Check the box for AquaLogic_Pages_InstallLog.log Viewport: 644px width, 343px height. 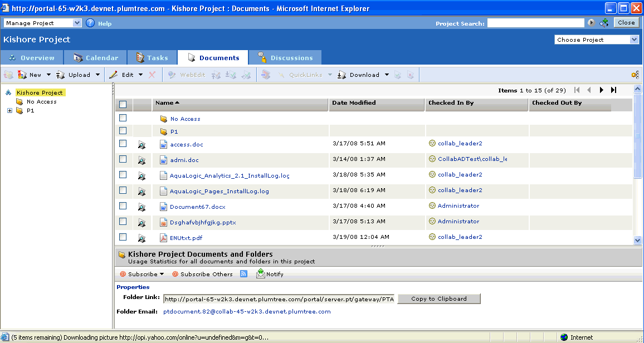[x=123, y=190]
